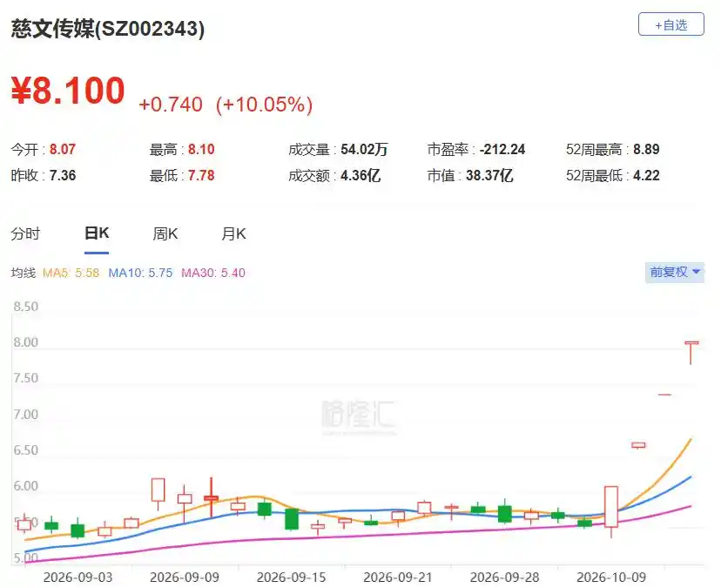Click the current price ¥8.100
This screenshot has width=721, height=588.
(x=68, y=91)
